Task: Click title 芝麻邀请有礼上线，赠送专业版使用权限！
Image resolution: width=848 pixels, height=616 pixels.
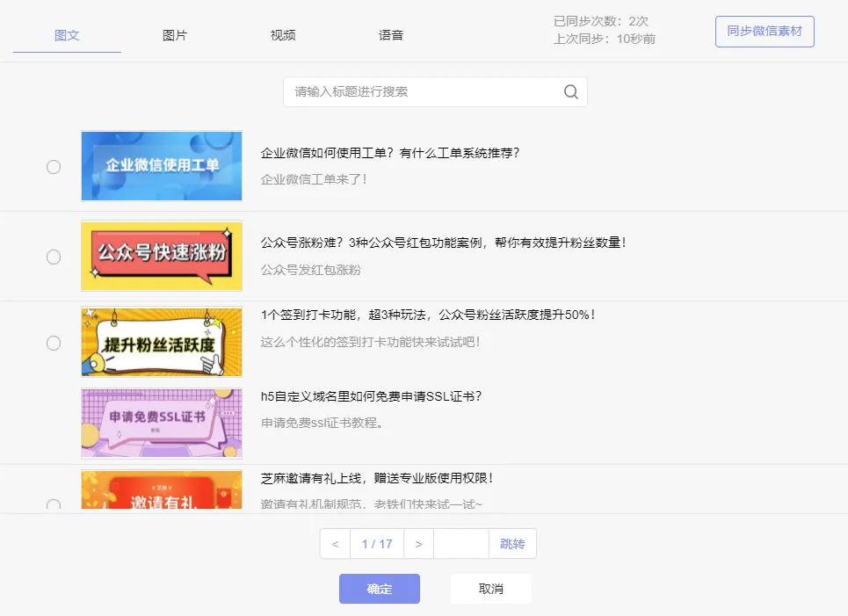Action: pos(377,478)
